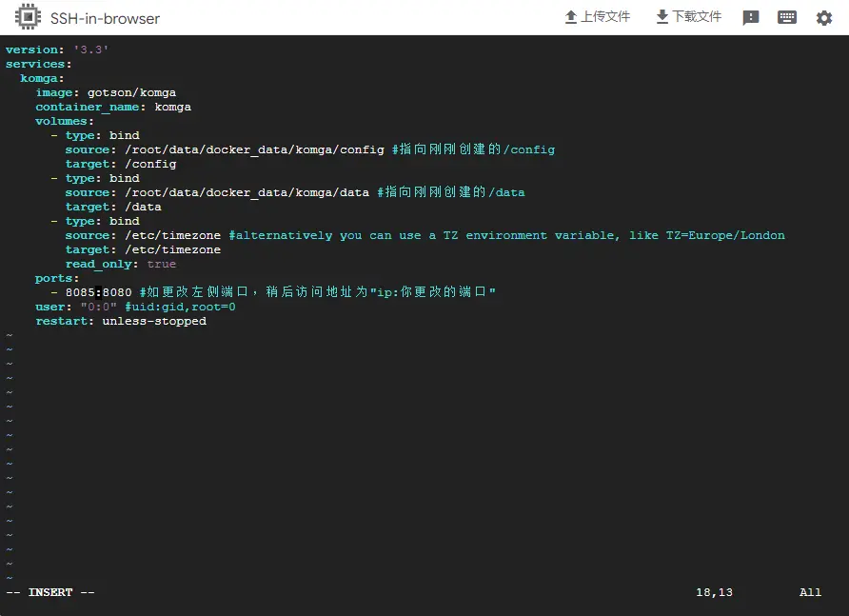Viewport: 849px width, 616px height.
Task: Click the 8080 container port number
Action: pos(117,292)
